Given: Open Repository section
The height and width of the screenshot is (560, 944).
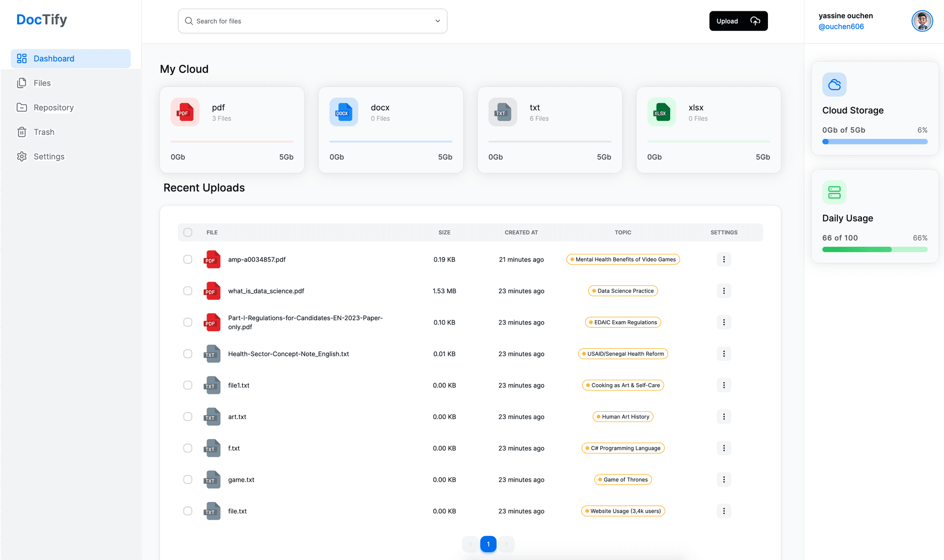Looking at the screenshot, I should point(71,108).
